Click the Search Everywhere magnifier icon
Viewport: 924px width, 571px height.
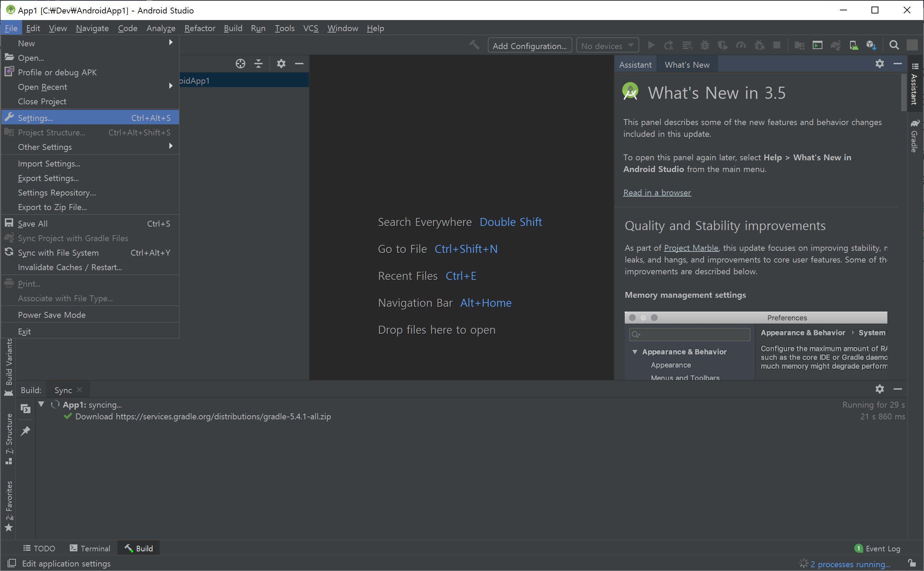click(x=894, y=45)
